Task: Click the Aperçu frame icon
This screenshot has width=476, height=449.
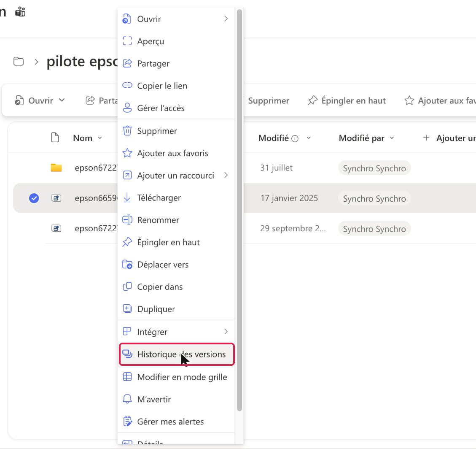Action: click(x=127, y=41)
